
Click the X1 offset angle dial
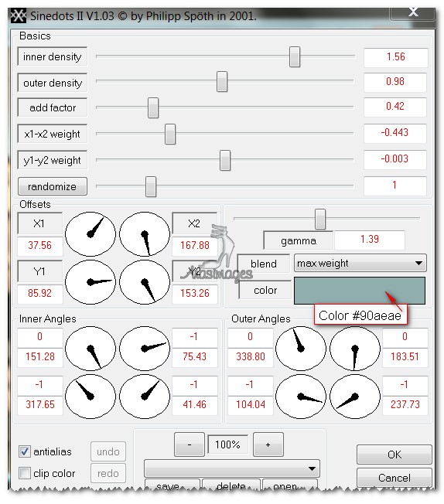click(x=91, y=233)
